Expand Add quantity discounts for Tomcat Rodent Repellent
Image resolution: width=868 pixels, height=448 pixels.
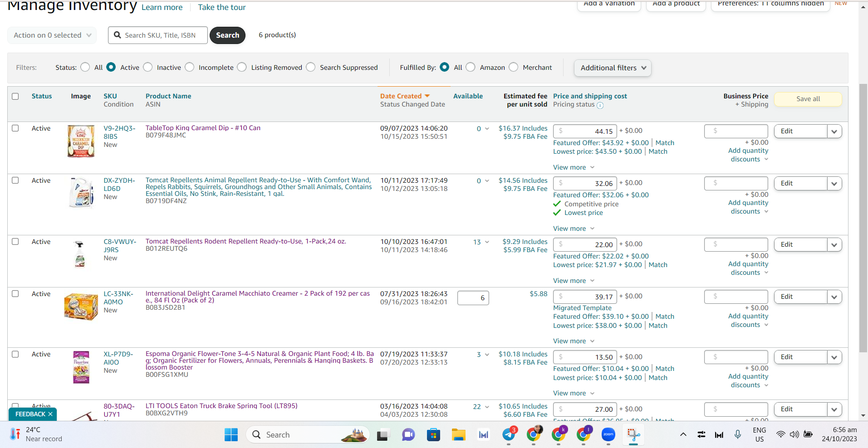coord(748,268)
